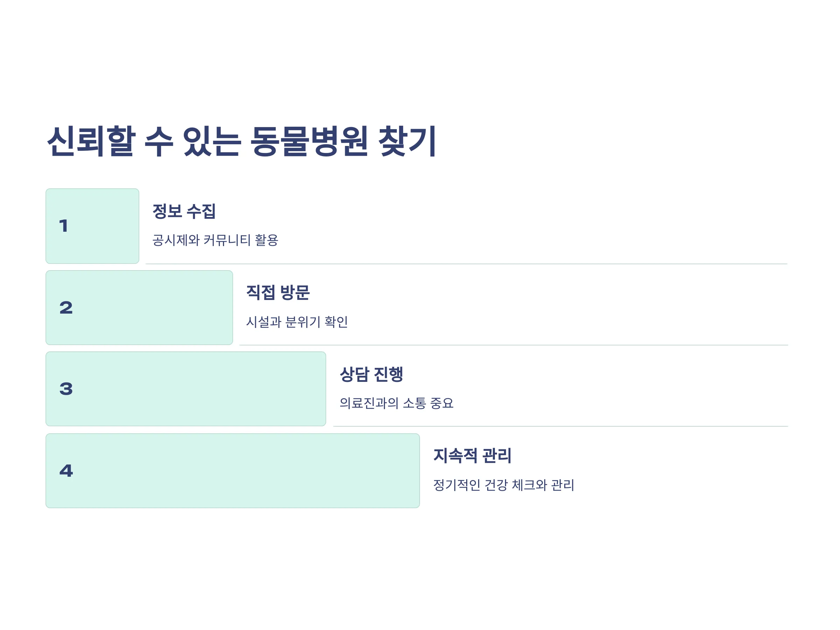Screen dimensions: 840x630
Task: Click the divider line under 상담 진행 section
Action: (x=561, y=426)
